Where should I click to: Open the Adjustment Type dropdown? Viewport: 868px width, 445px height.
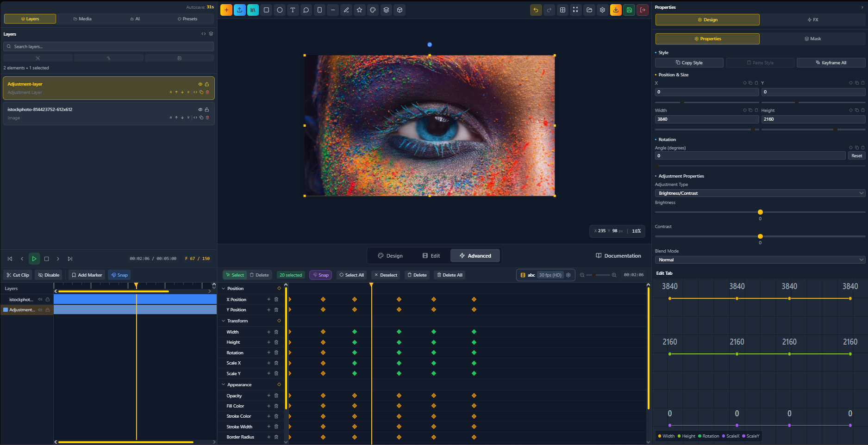pyautogui.click(x=760, y=193)
